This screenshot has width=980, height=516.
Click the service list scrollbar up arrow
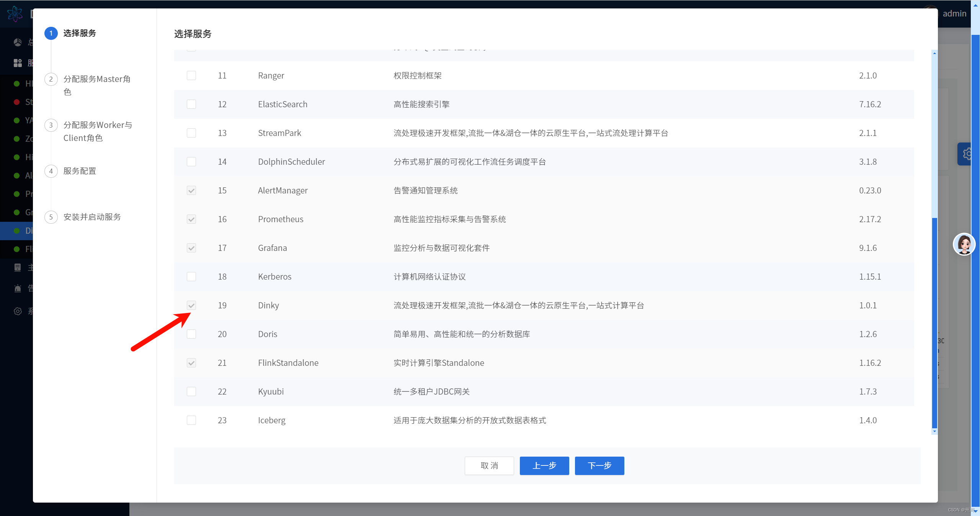coord(934,53)
